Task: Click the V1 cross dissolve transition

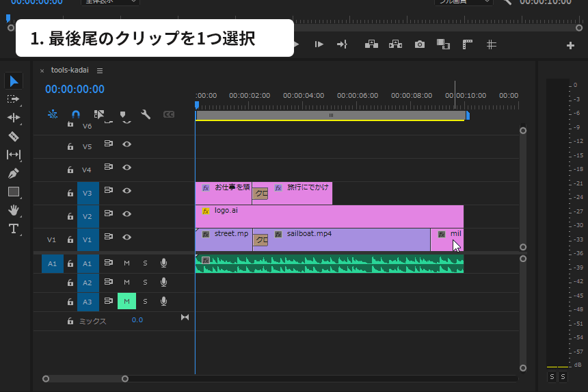Action: coord(260,240)
